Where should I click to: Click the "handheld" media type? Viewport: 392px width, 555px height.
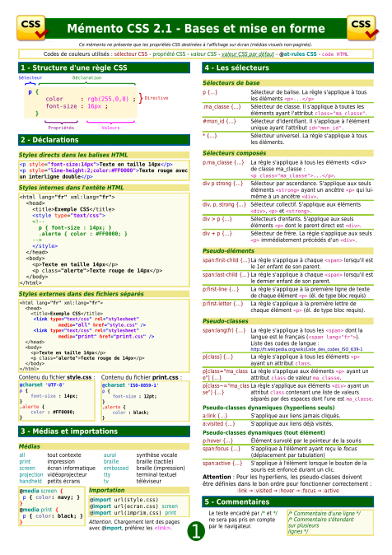(30, 482)
